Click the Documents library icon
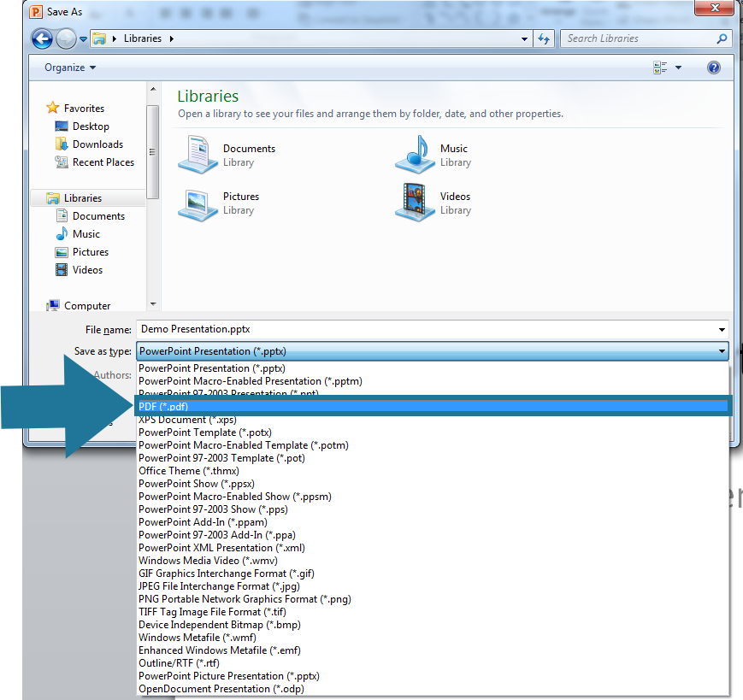 coord(198,155)
